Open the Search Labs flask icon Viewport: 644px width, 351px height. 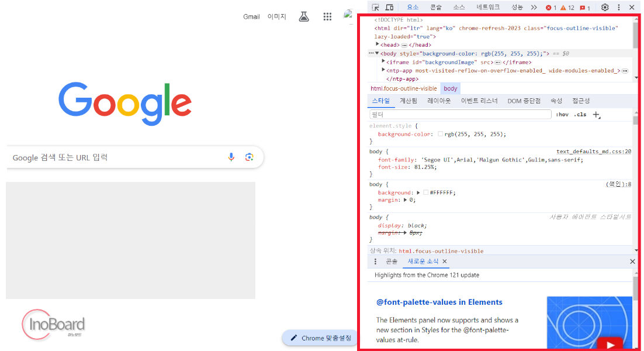pos(304,16)
